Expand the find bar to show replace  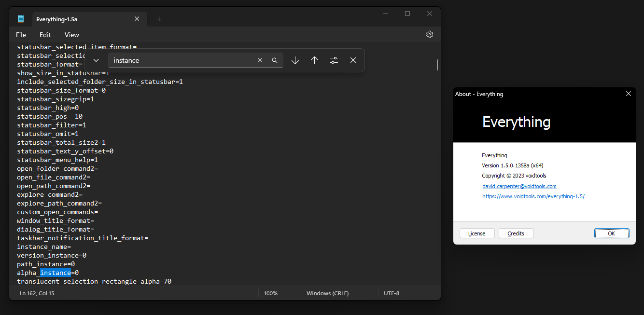[x=96, y=60]
